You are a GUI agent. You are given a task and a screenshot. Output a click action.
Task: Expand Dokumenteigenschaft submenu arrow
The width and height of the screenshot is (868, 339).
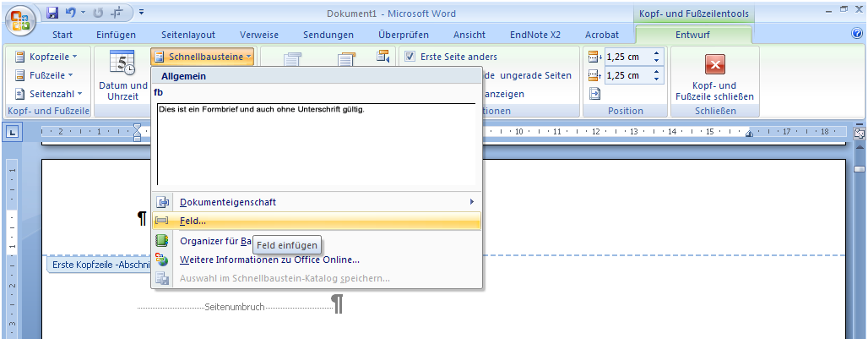(x=472, y=202)
